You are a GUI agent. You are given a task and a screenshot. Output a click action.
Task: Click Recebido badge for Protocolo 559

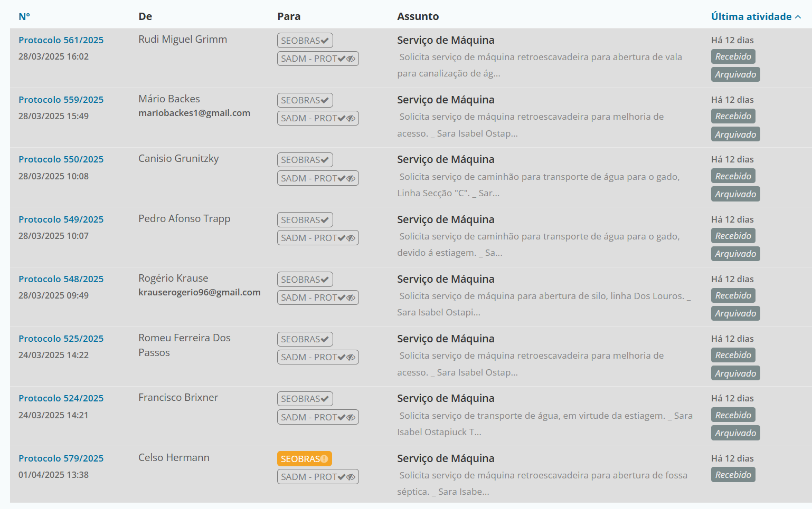click(733, 116)
